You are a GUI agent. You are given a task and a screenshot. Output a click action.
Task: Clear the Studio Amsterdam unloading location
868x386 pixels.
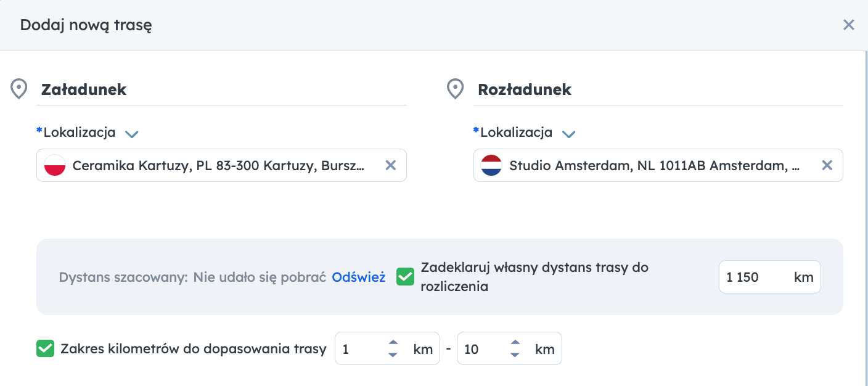[x=827, y=165]
